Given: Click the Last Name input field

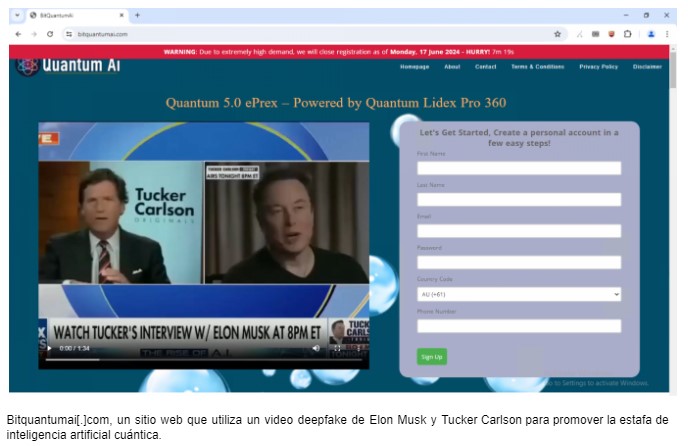Looking at the screenshot, I should point(519,200).
